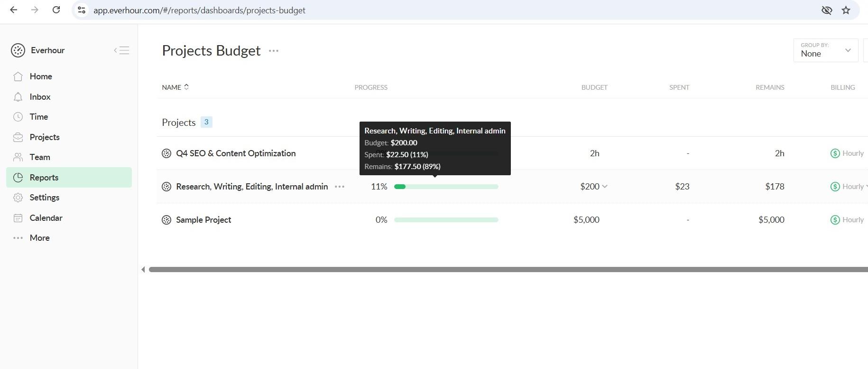Bookmark this page with star icon

[x=846, y=10]
